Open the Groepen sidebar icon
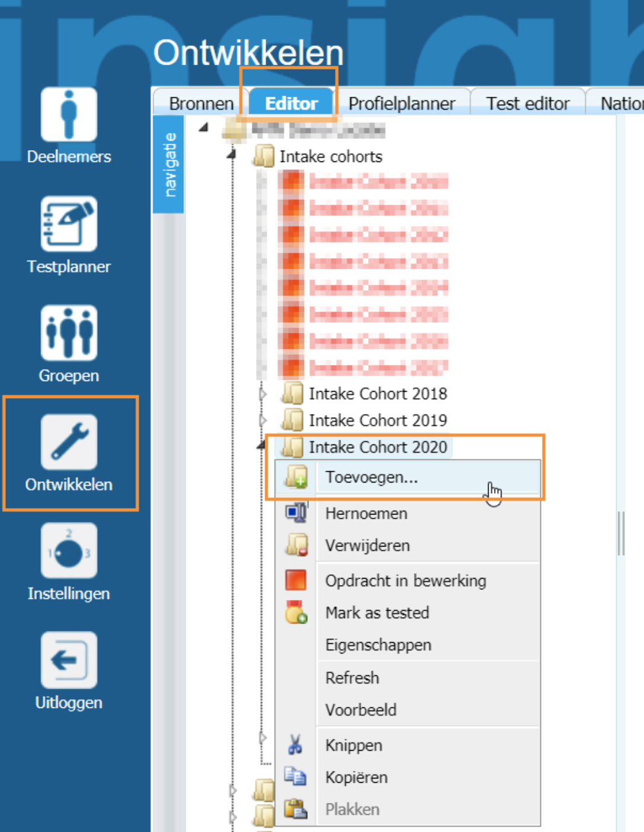This screenshot has width=644, height=832. [69, 333]
